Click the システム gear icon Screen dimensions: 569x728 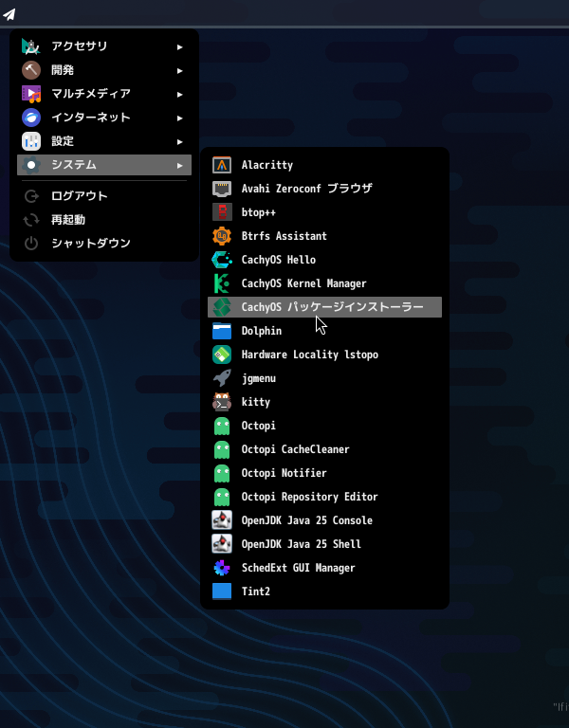pos(31,165)
